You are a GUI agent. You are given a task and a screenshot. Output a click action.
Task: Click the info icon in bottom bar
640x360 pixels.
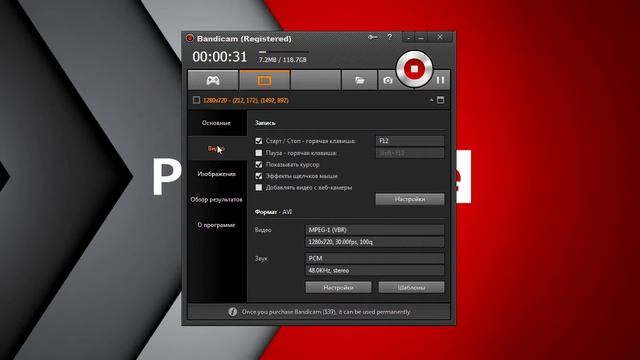point(232,312)
